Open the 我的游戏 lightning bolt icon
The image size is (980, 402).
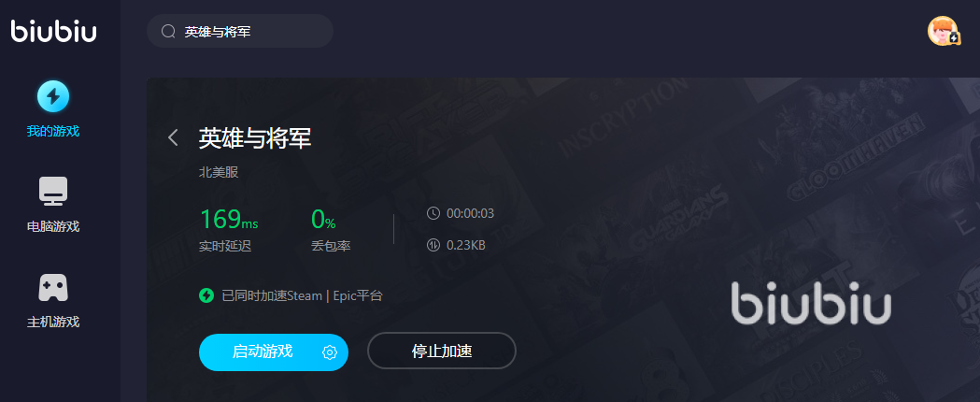click(x=53, y=96)
